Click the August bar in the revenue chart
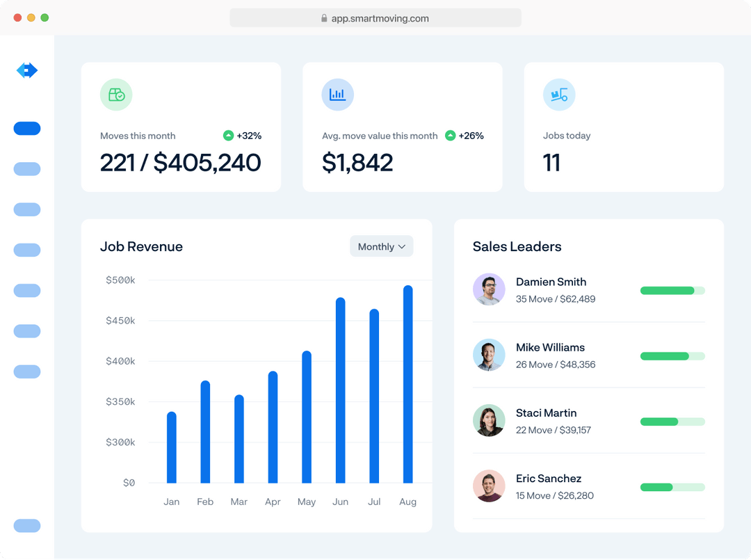Viewport: 751px width, 560px height. point(407,383)
